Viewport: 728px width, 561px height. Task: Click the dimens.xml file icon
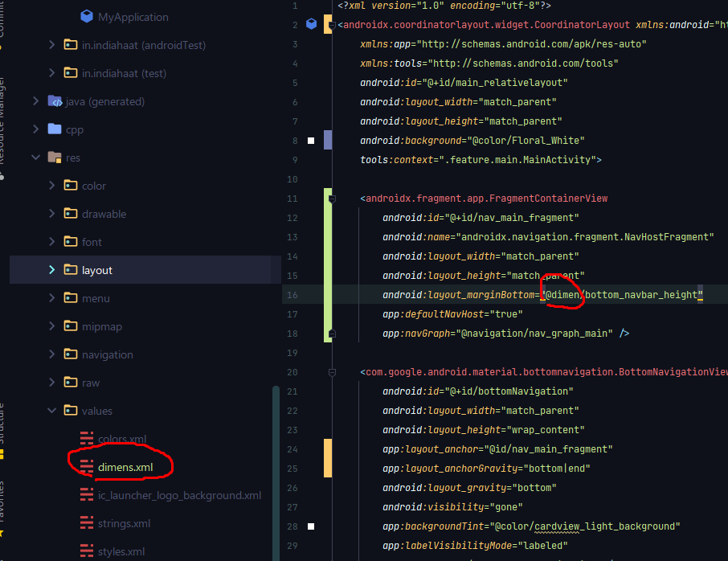tap(87, 467)
